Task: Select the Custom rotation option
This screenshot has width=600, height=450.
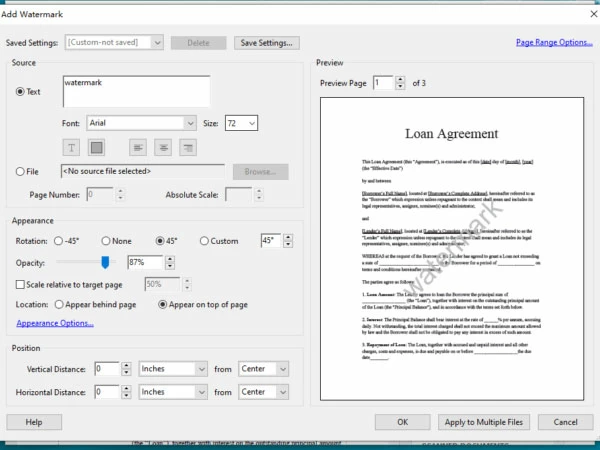Action: (204, 241)
